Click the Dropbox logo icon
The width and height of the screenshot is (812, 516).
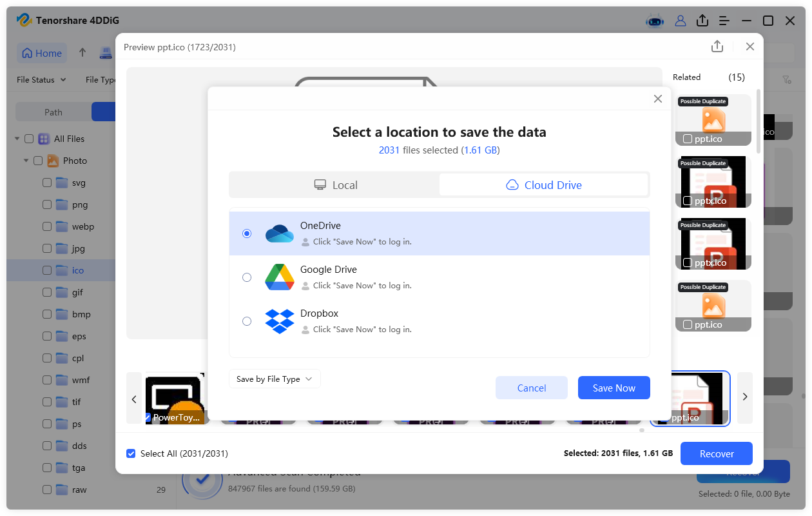pyautogui.click(x=280, y=321)
